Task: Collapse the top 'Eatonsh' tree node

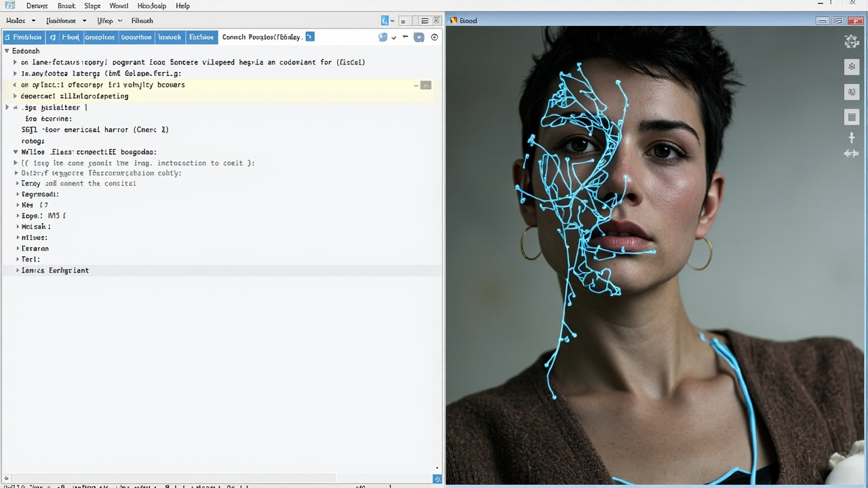Action: 7,51
